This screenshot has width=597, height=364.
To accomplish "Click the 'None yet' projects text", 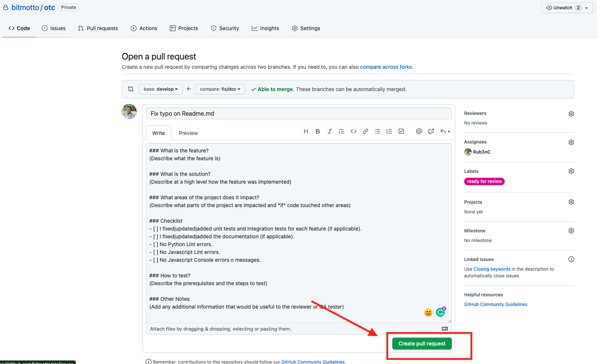I will (473, 212).
